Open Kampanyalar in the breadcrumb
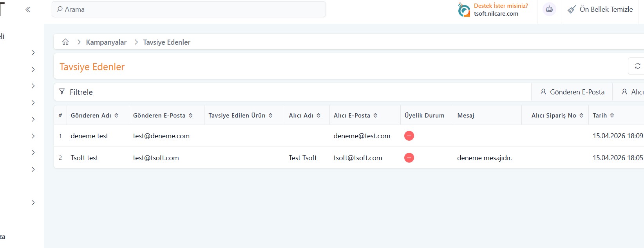 106,42
